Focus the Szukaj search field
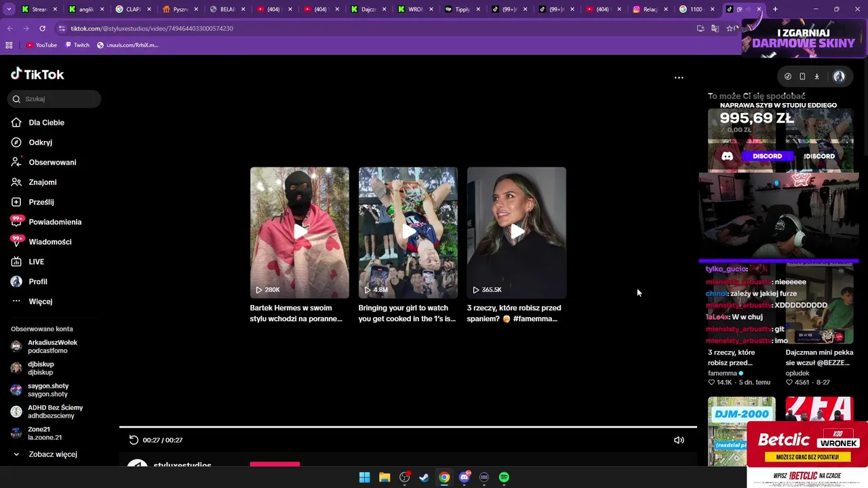This screenshot has width=868, height=488. (x=54, y=99)
